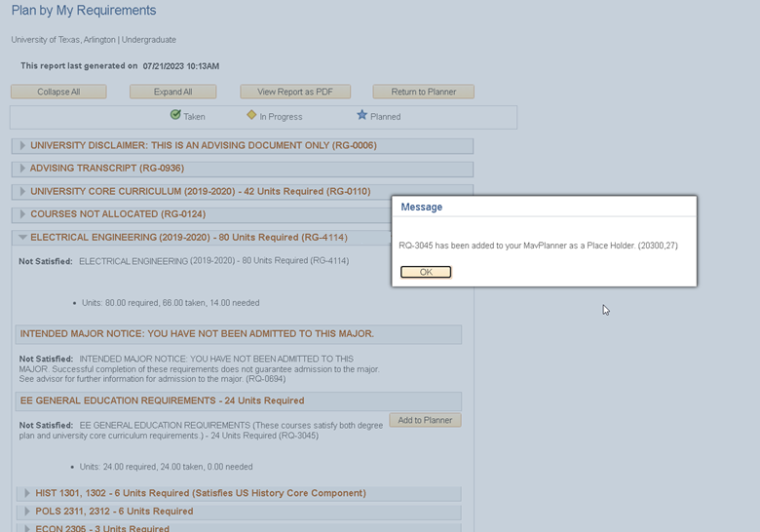This screenshot has height=532, width=760.
Task: Expand POLS 2311, 2312 requirement
Action: coord(27,512)
